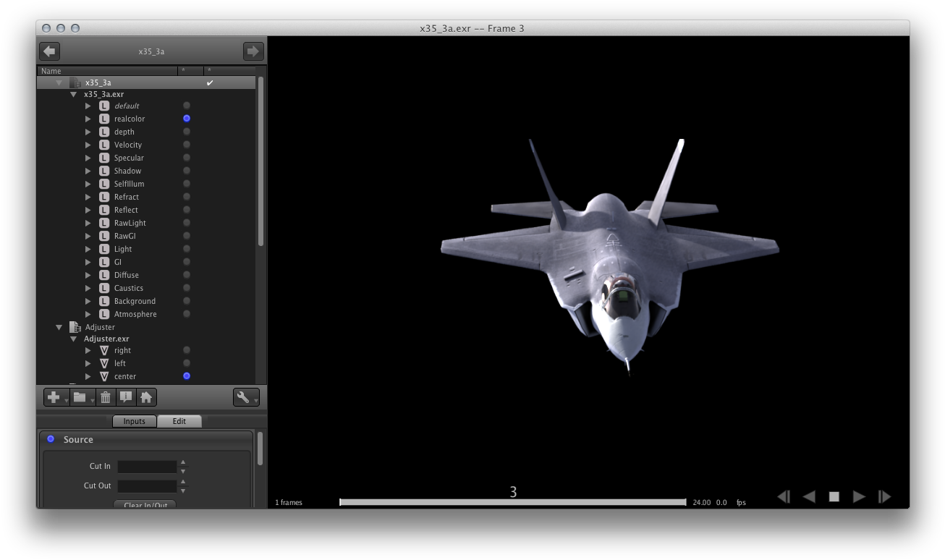945x560 pixels.
Task: Click the trash can delete icon
Action: (x=106, y=397)
